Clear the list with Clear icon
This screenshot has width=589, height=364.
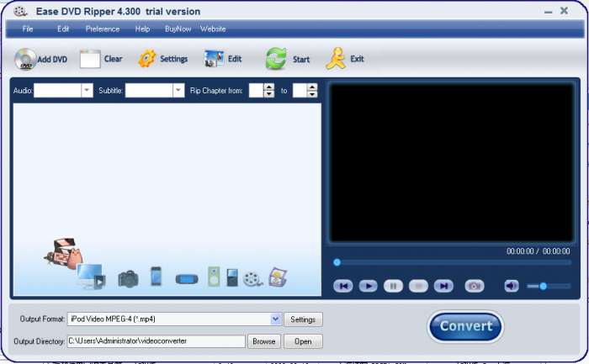click(x=90, y=60)
